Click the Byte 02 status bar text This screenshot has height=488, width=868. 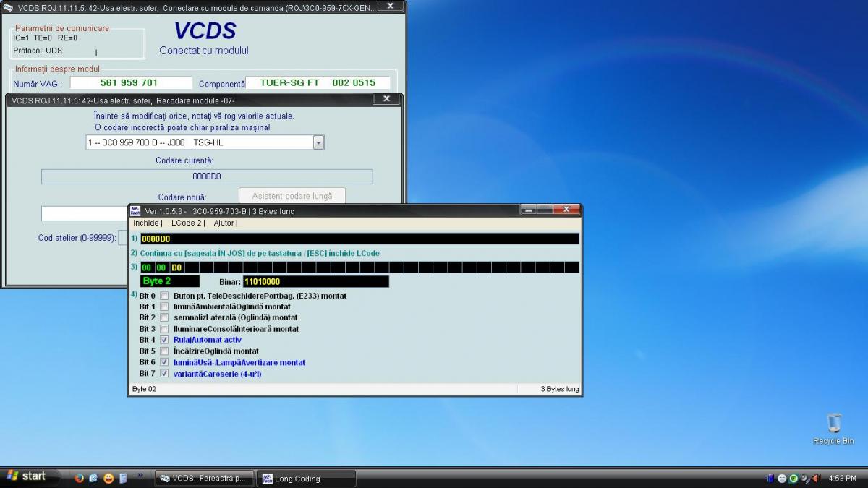[x=144, y=389]
